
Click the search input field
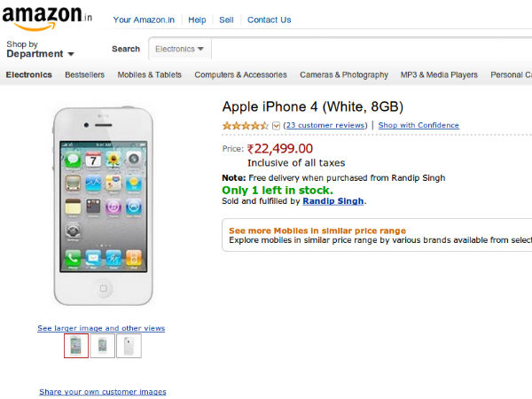[372, 50]
